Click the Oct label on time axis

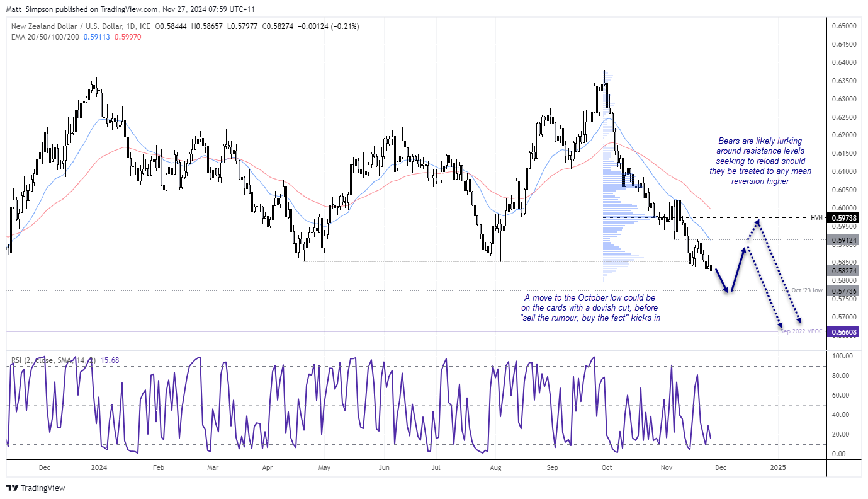pyautogui.click(x=607, y=468)
